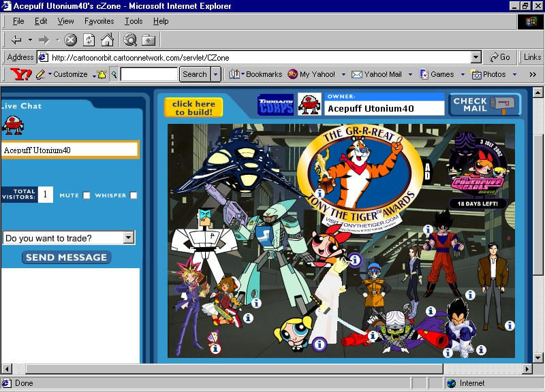The width and height of the screenshot is (545, 392).
Task: Click the info icon on Tony the Tiger ad
Action: tap(320, 193)
